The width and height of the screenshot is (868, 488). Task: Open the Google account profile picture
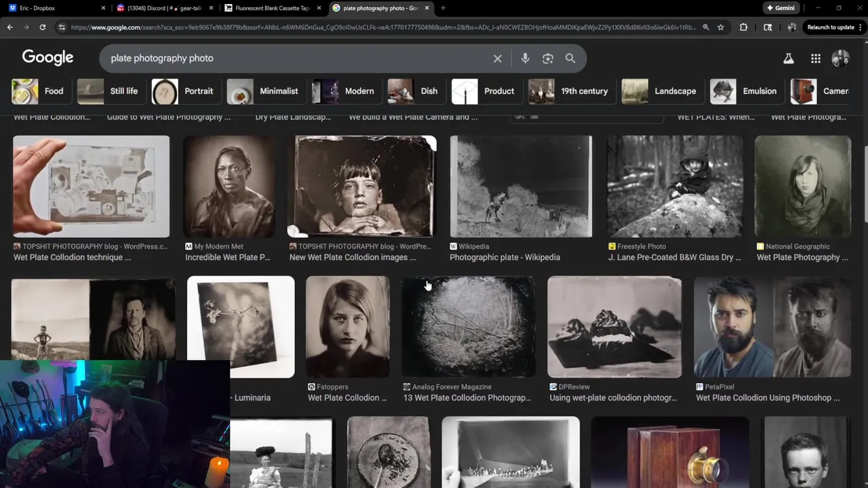coord(840,59)
